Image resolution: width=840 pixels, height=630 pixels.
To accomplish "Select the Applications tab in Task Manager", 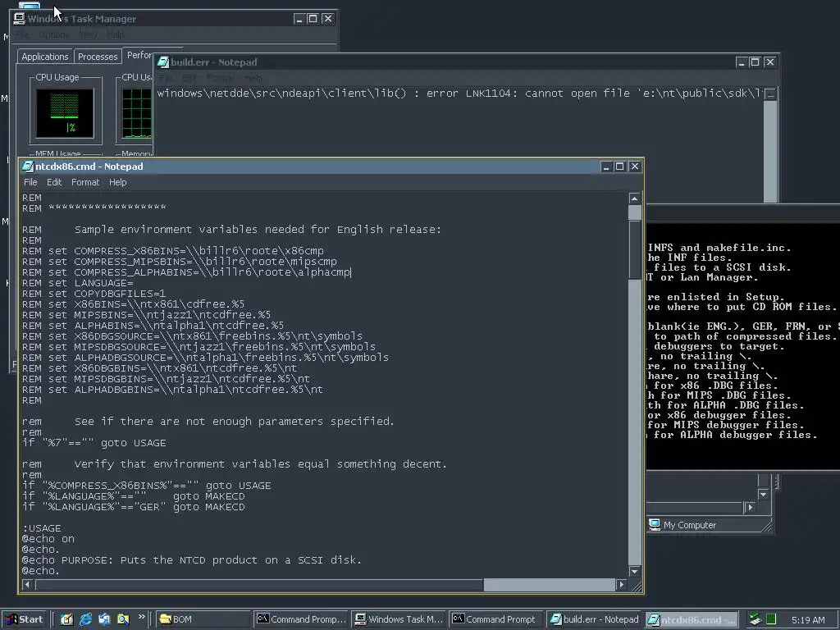I will coord(45,57).
